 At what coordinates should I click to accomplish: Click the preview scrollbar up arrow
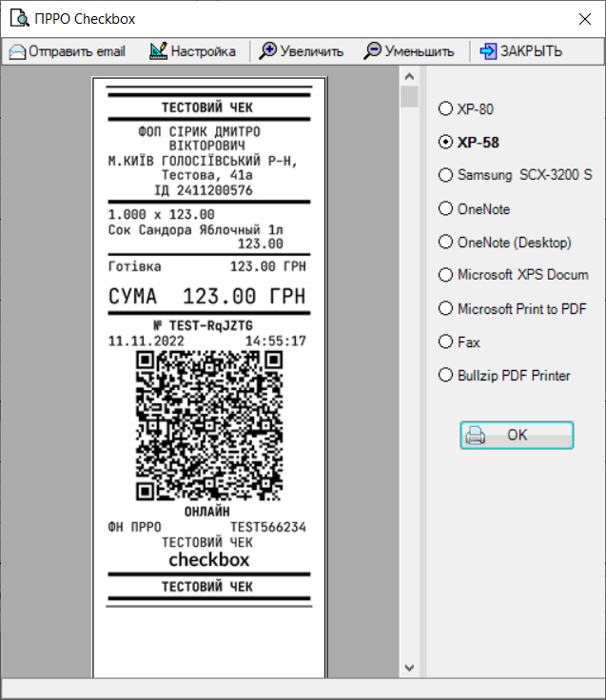point(409,77)
